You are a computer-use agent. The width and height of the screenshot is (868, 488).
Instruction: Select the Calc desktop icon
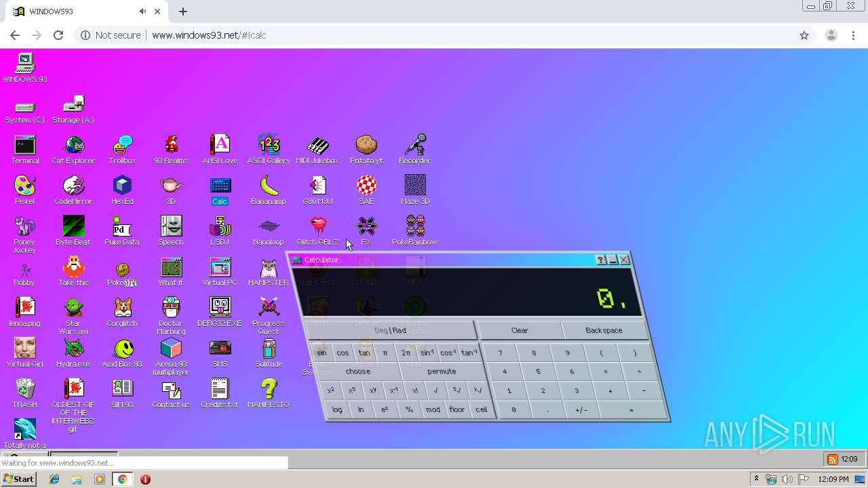click(220, 190)
